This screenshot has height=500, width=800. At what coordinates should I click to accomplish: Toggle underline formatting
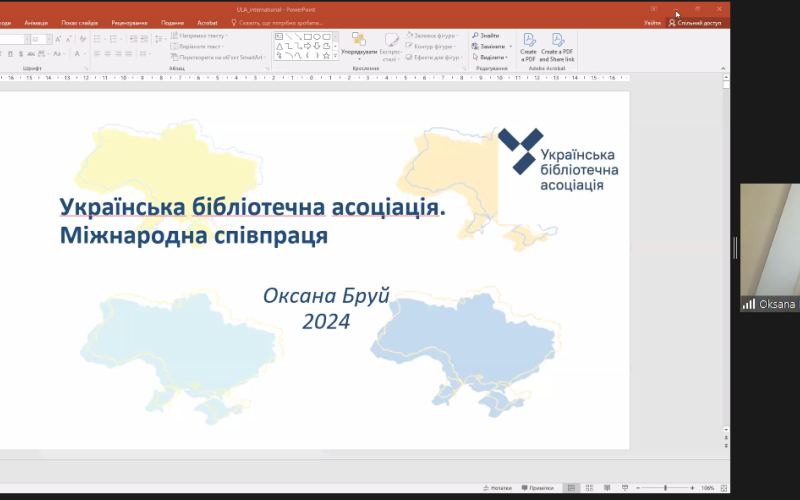coord(10,54)
